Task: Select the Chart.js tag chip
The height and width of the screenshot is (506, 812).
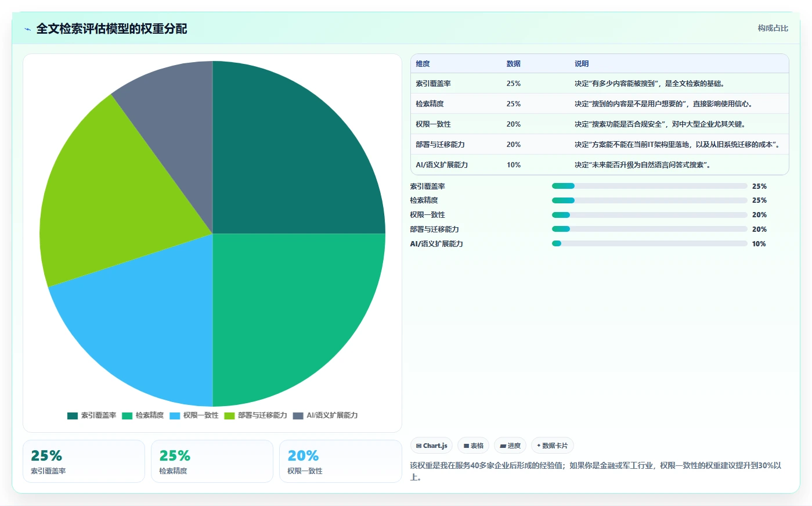Action: tap(431, 446)
